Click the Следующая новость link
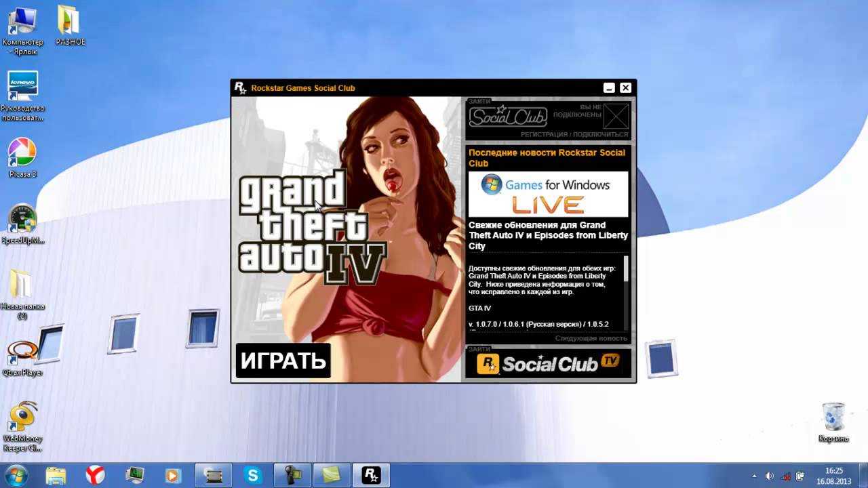The image size is (868, 488). [591, 338]
